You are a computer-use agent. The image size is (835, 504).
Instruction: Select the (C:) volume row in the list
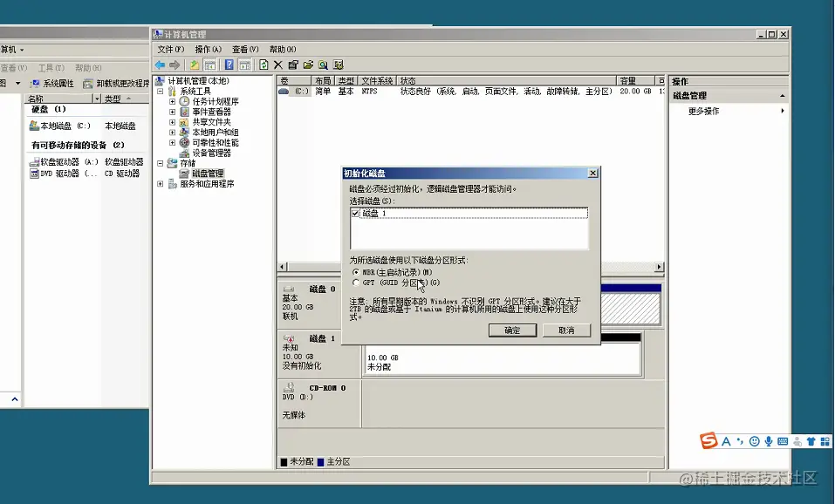tap(471, 91)
